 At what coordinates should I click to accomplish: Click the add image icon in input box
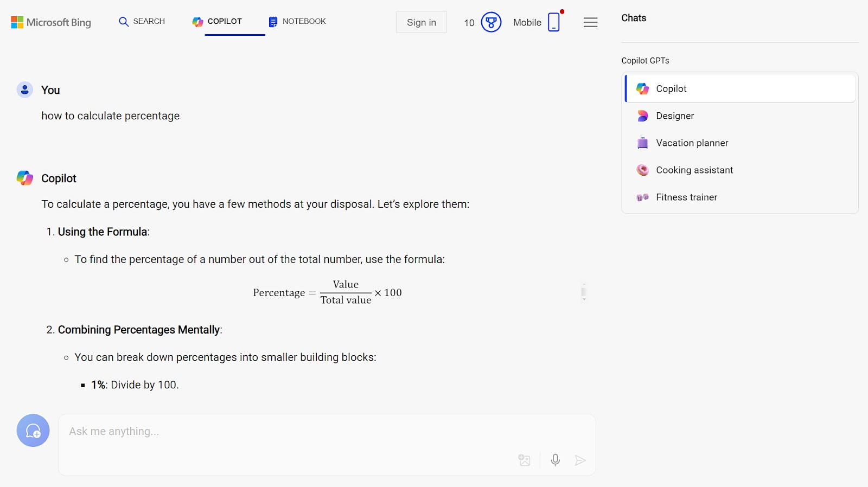(x=524, y=460)
